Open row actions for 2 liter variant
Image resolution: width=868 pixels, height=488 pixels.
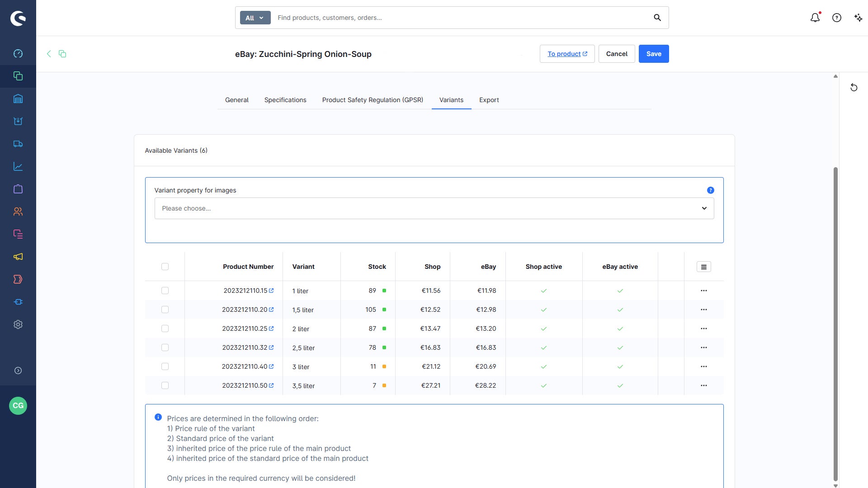(704, 328)
